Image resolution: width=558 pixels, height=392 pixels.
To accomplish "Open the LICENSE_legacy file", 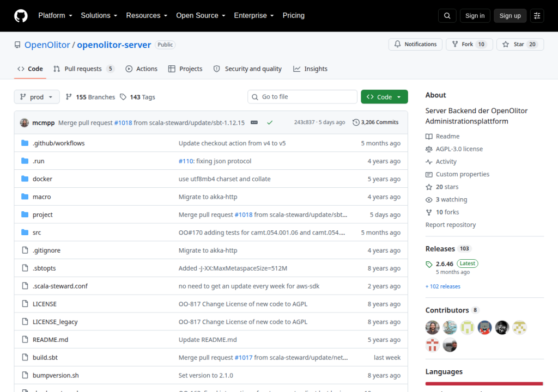I will pyautogui.click(x=55, y=322).
